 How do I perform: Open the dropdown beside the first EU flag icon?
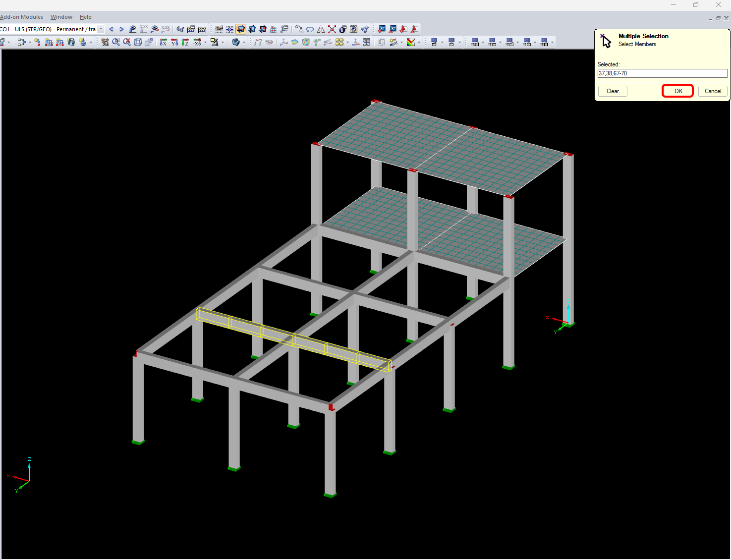coord(442,42)
